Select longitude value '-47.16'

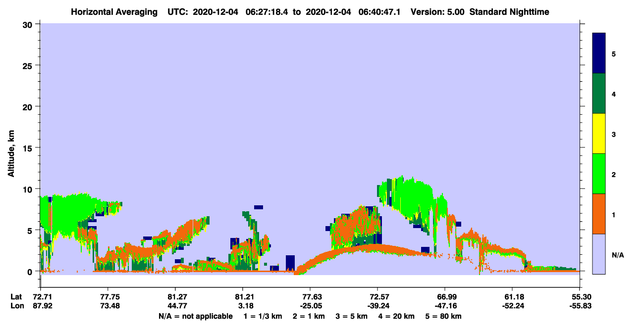[x=445, y=306]
